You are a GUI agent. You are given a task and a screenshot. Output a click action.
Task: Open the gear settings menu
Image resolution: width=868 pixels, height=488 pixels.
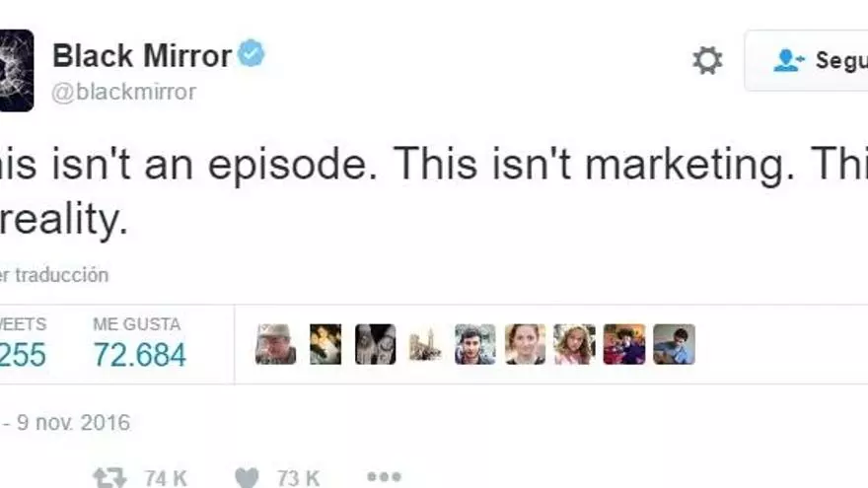click(x=707, y=60)
